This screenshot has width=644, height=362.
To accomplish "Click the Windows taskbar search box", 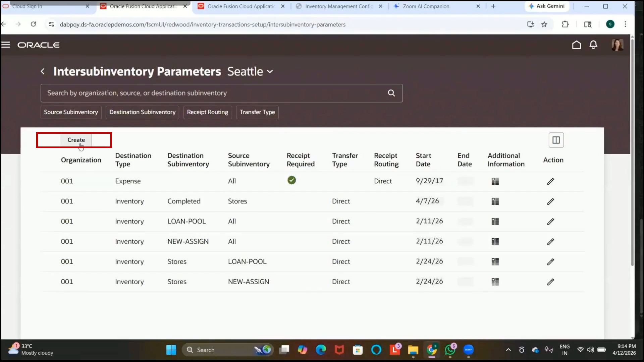I will click(x=227, y=350).
